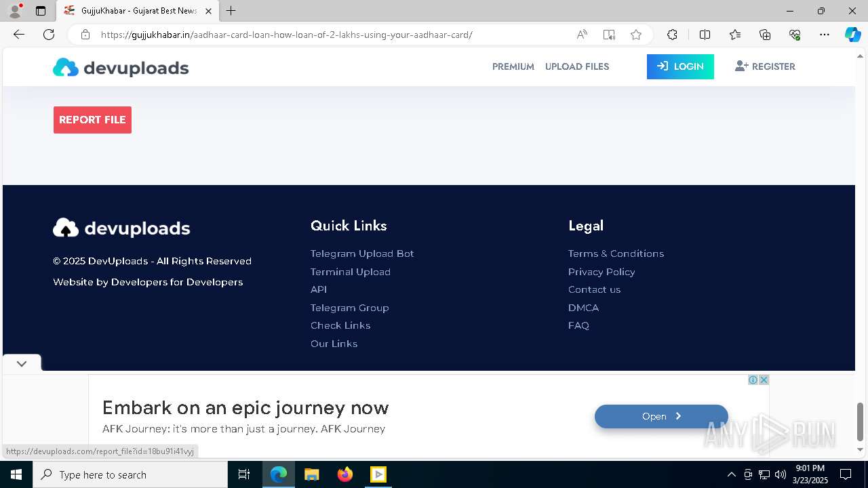Click the scrollbar down arrow

pyautogui.click(x=860, y=449)
